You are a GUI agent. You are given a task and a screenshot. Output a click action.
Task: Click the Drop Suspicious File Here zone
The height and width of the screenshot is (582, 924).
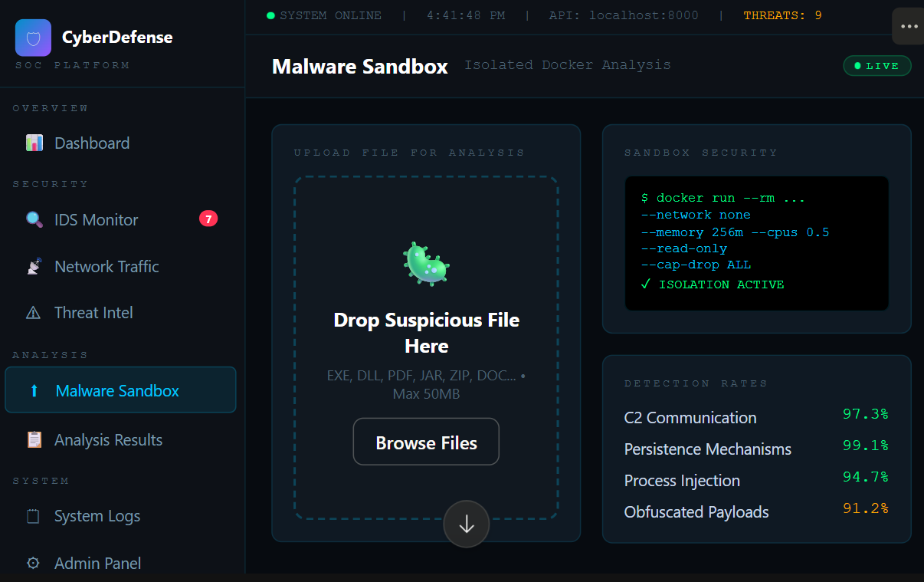tap(426, 348)
